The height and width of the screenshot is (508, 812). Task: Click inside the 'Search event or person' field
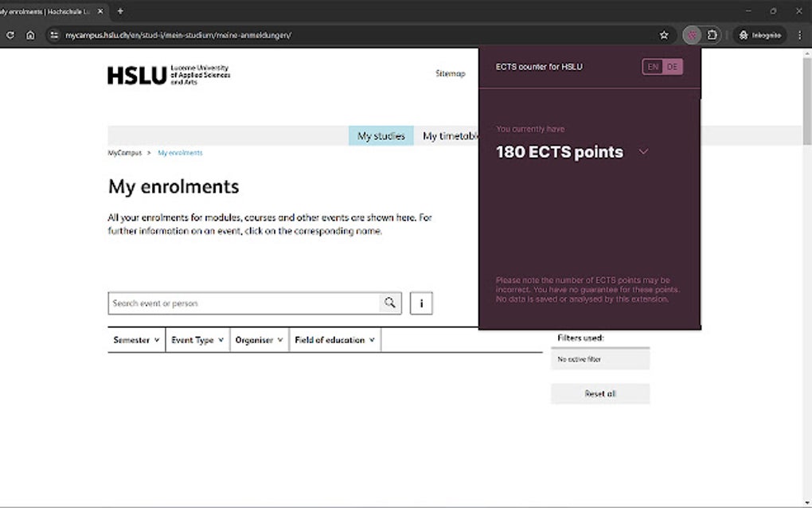[239, 303]
